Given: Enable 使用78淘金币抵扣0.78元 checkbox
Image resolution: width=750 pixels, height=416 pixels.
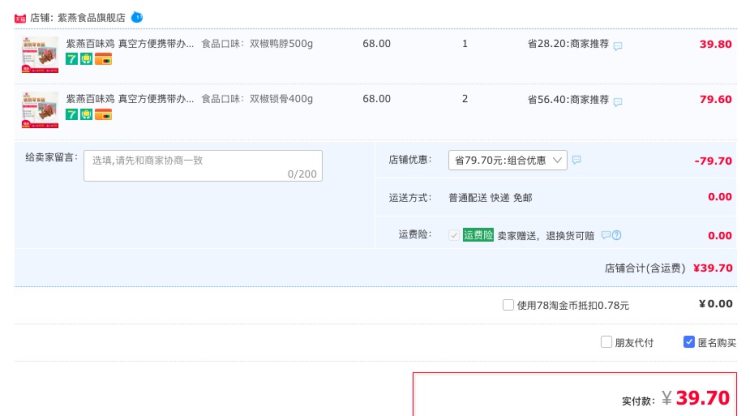Looking at the screenshot, I should coord(508,305).
